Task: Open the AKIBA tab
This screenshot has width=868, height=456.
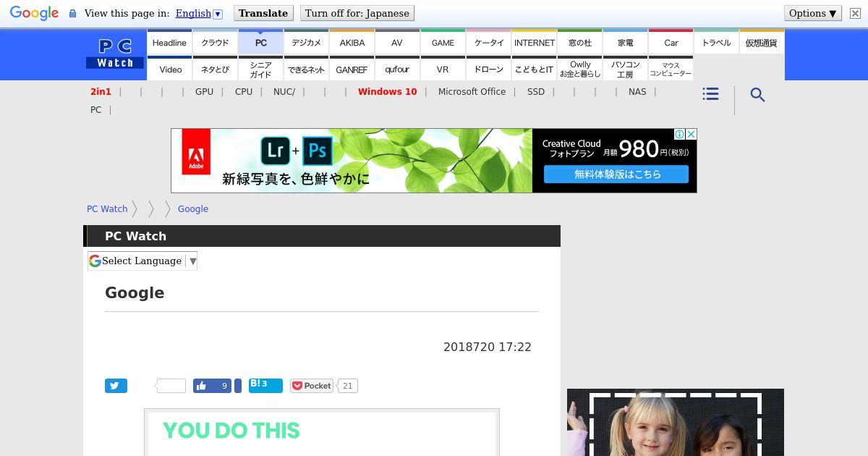Action: pyautogui.click(x=352, y=42)
